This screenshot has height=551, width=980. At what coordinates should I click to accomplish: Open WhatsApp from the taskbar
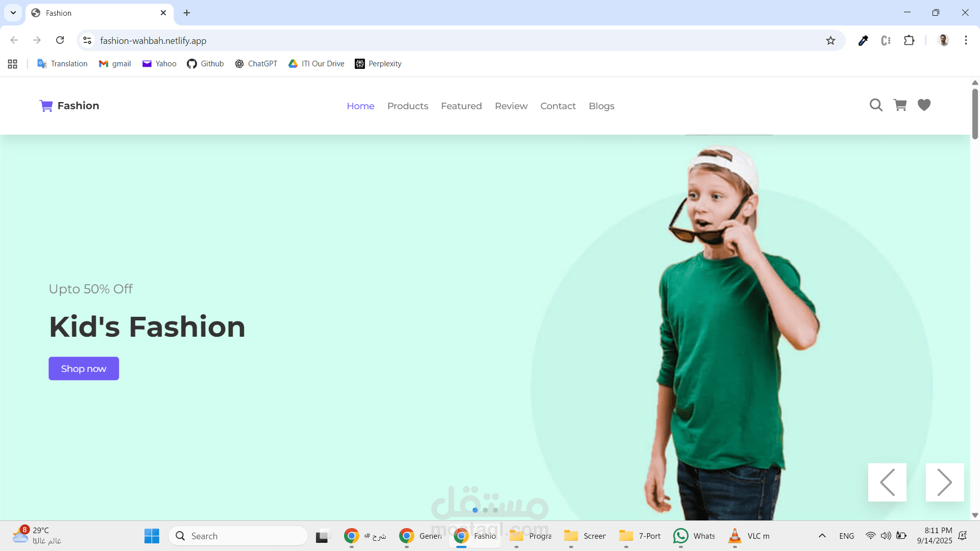click(x=695, y=536)
